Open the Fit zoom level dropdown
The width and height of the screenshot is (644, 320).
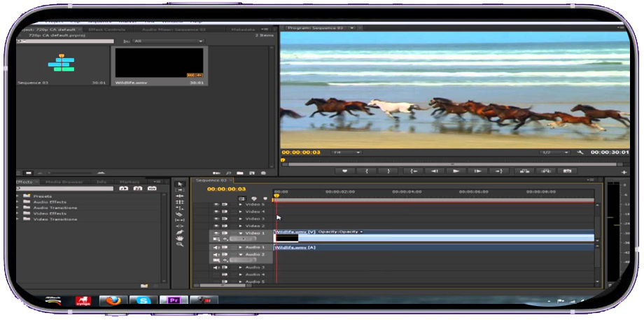pos(346,153)
